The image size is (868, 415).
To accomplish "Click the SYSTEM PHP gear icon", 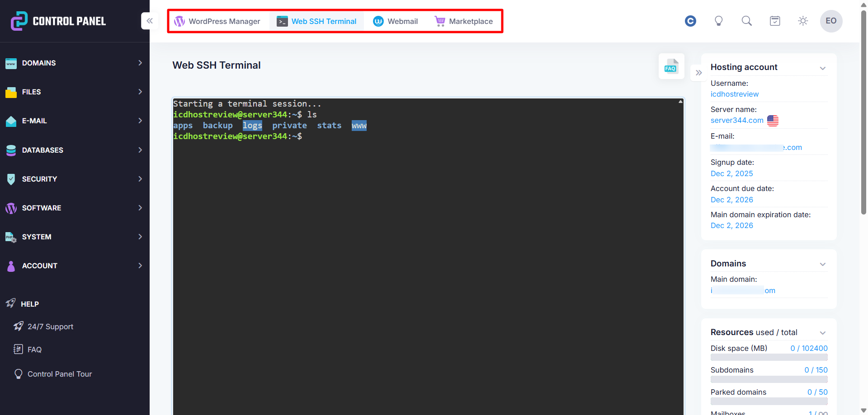I will (11, 237).
